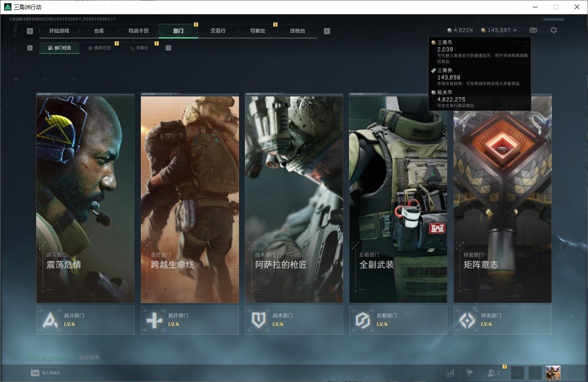This screenshot has height=382, width=588.
Task: Open the 交易行 tab
Action: (x=218, y=31)
